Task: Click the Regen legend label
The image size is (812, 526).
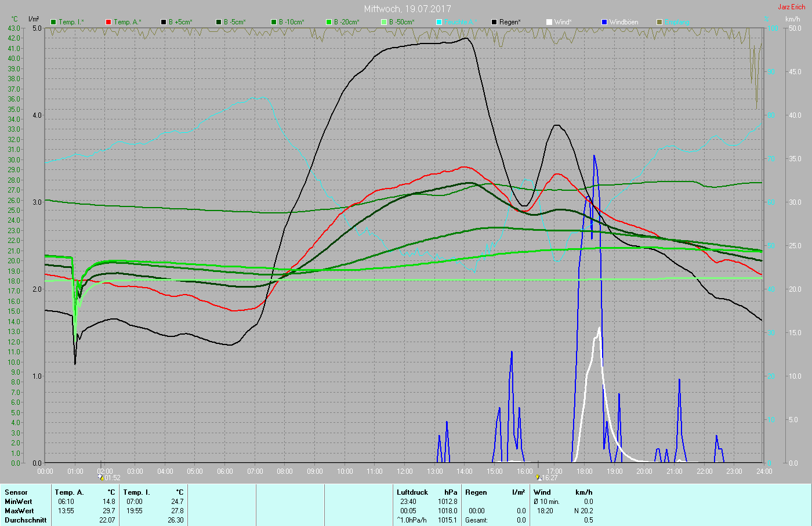Action: tap(510, 22)
